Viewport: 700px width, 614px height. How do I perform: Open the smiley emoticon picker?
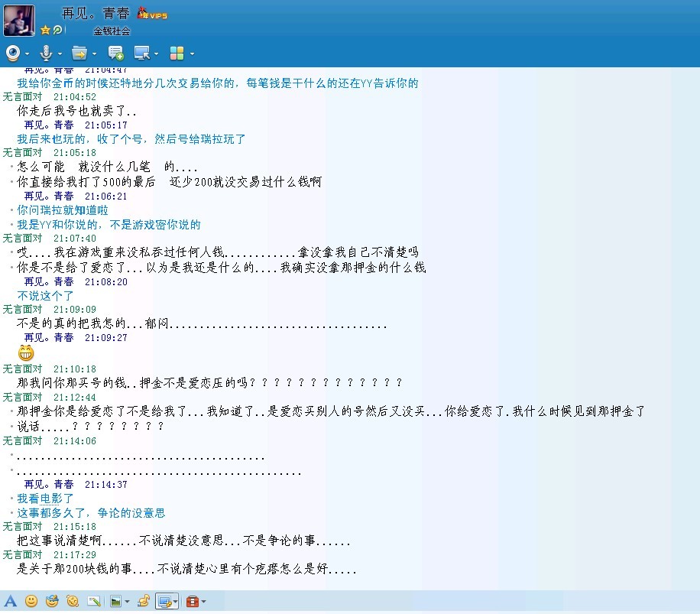point(31,601)
